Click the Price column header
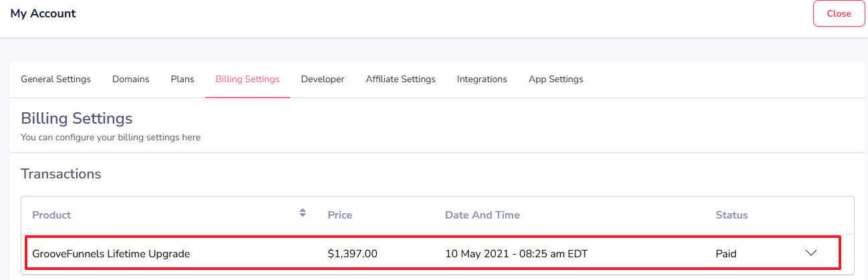Viewport: 868px width, 280px height. 340,215
